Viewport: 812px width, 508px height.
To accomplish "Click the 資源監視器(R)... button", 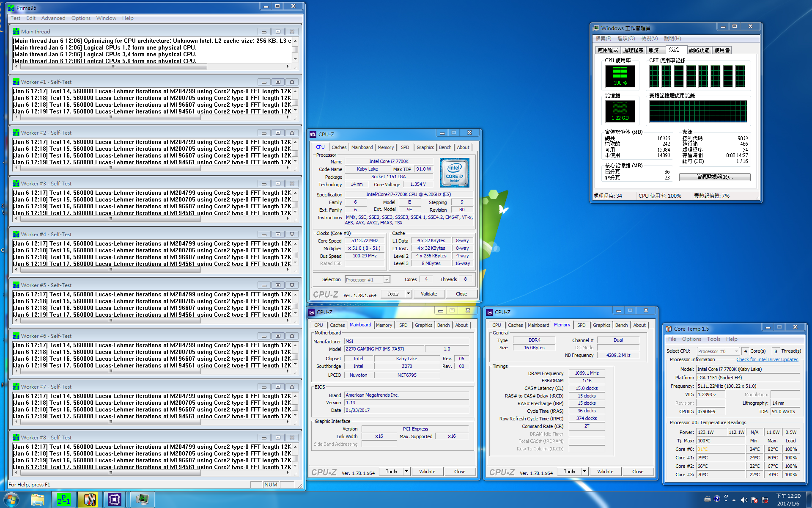I will 715,177.
